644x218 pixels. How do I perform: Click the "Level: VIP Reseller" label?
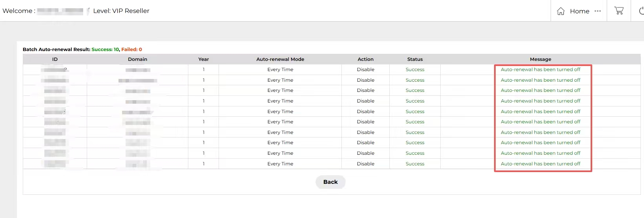tap(121, 11)
